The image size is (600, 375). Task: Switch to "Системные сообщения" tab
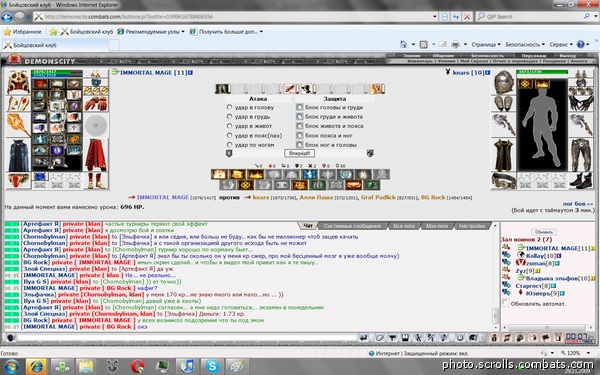point(352,226)
